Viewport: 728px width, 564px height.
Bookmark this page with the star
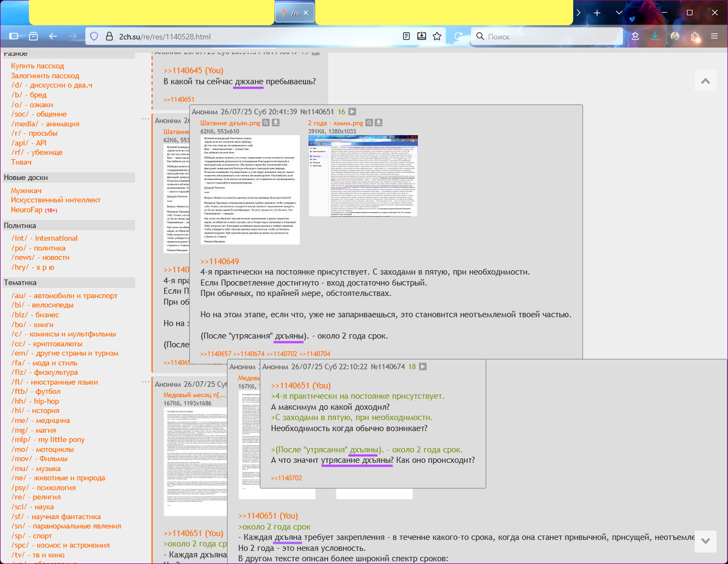(x=437, y=36)
